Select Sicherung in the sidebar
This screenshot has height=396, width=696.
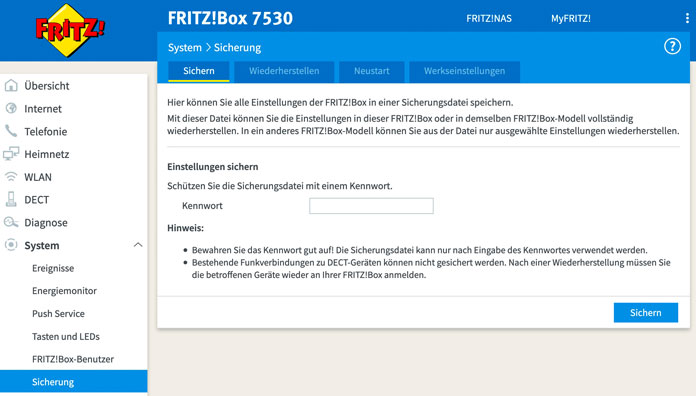[x=74, y=381]
